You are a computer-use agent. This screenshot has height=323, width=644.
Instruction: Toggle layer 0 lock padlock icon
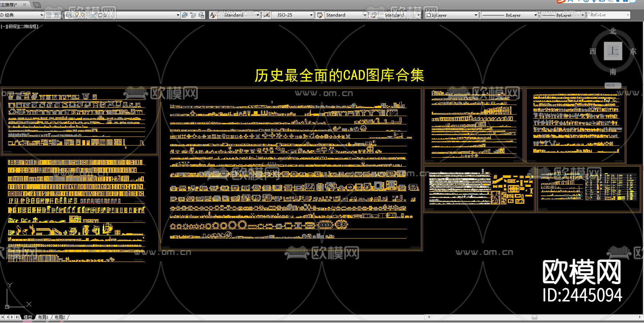pos(95,15)
